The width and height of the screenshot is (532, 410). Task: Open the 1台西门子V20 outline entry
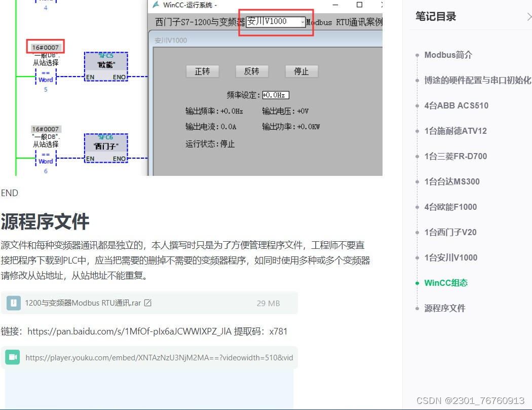point(450,232)
